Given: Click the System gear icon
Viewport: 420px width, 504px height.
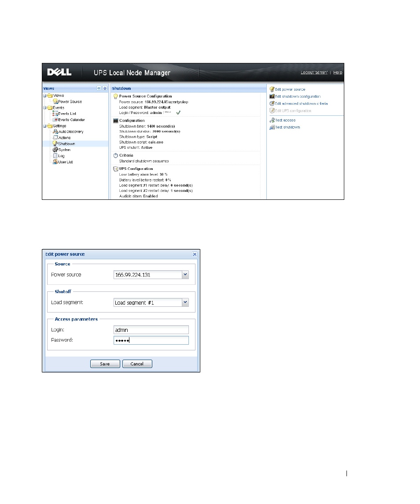Looking at the screenshot, I should pyautogui.click(x=55, y=150).
